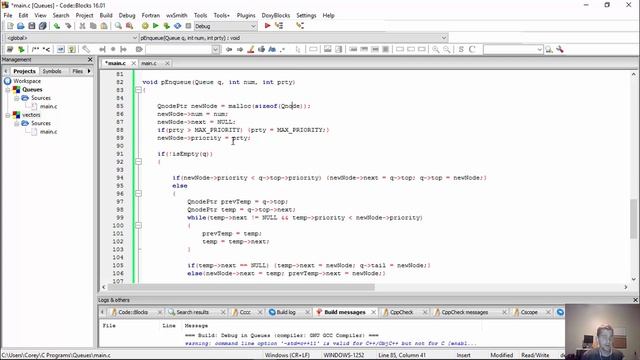Click the Open file toolbar icon

tap(21, 26)
